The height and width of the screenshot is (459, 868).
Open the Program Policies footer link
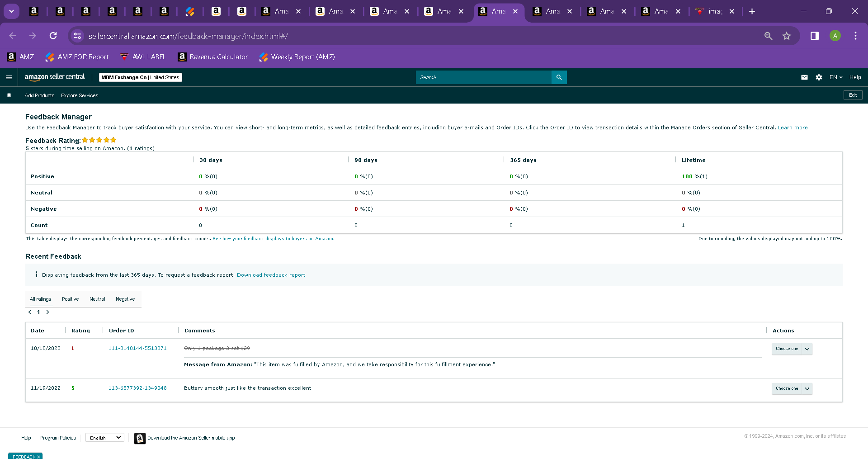click(58, 438)
